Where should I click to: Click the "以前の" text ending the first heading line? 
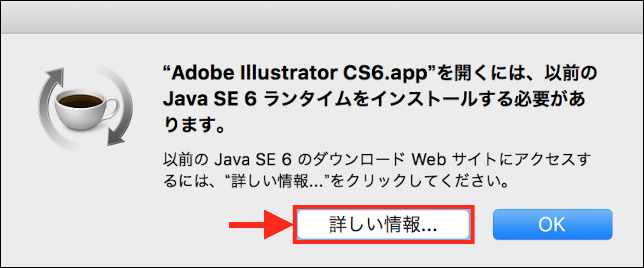[571, 73]
